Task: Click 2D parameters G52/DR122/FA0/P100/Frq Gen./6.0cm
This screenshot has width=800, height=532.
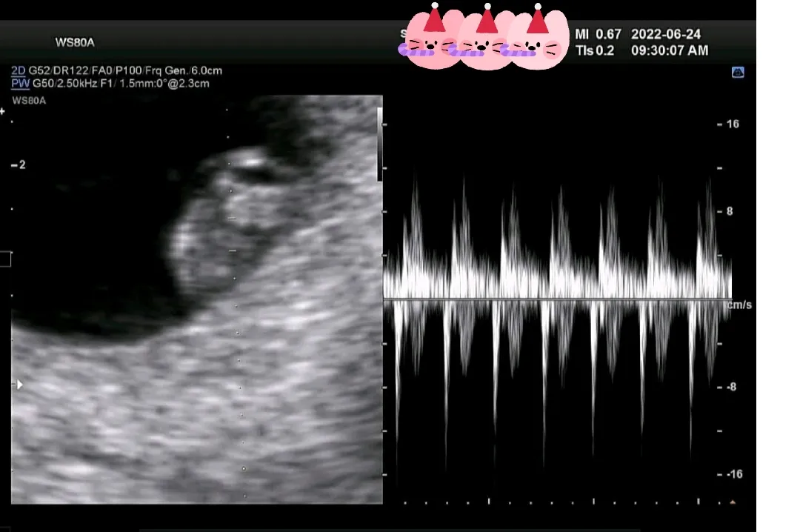Action: (125, 70)
